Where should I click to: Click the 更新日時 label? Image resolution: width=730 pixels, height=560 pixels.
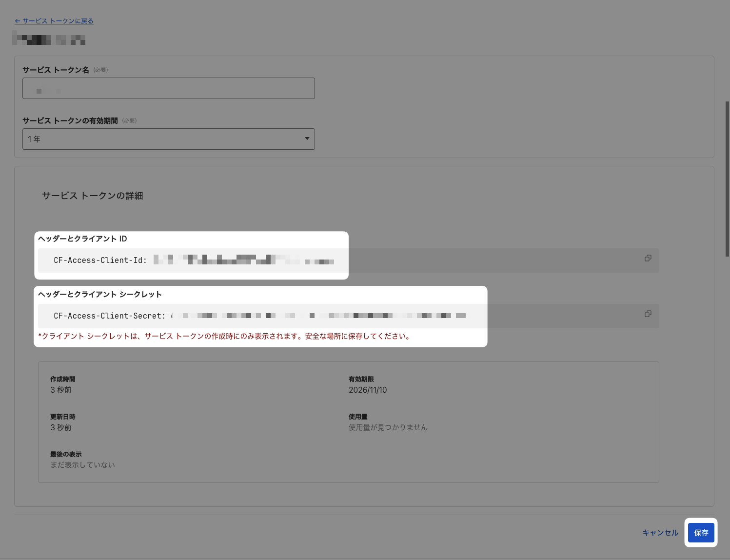[63, 417]
